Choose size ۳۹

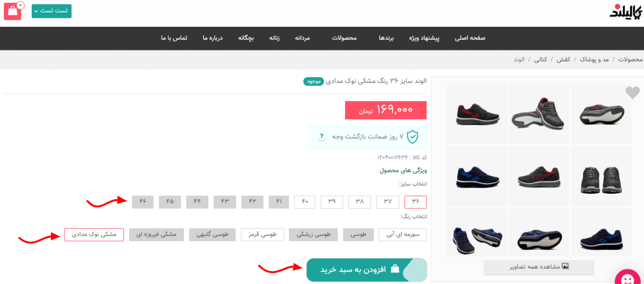coord(332,202)
